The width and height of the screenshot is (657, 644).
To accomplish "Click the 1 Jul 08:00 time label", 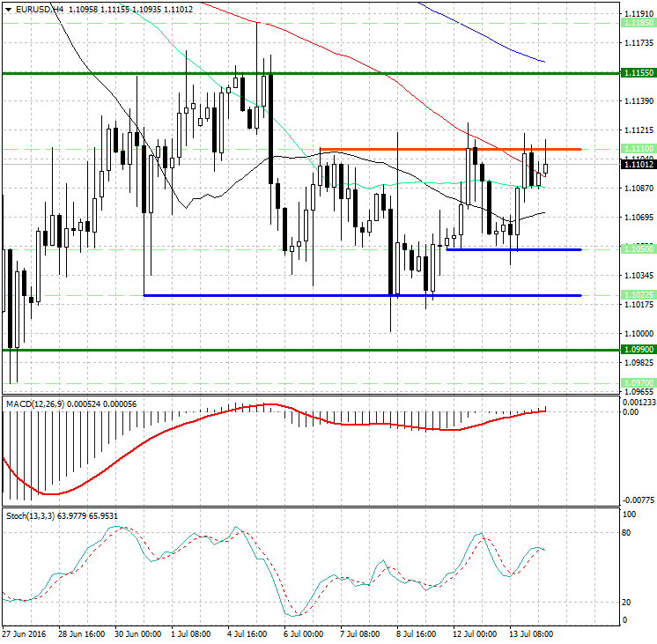I will tap(190, 633).
